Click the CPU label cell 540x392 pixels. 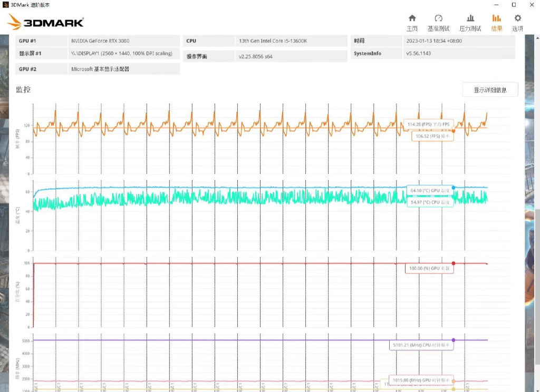pyautogui.click(x=209, y=41)
